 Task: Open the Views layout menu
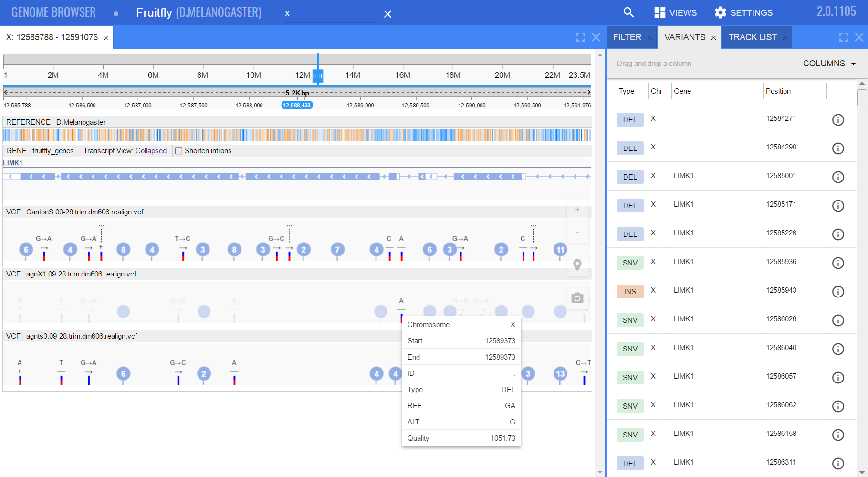click(x=675, y=12)
